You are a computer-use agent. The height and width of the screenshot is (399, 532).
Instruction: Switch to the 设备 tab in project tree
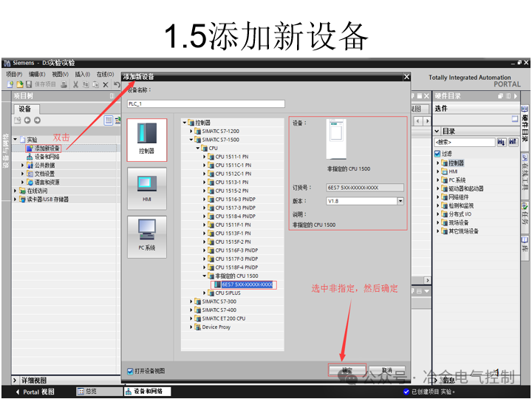click(x=26, y=109)
